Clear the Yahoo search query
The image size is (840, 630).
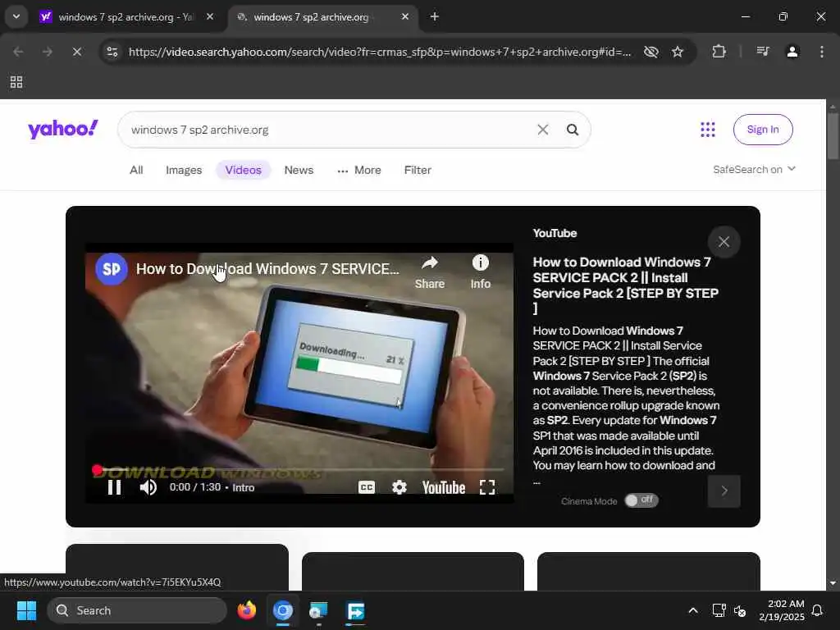tap(543, 130)
